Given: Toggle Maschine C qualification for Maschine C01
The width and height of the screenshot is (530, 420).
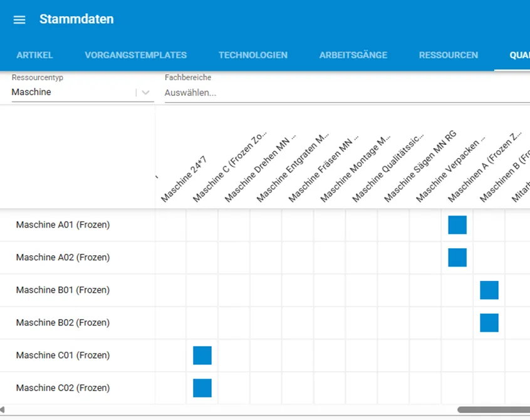Looking at the screenshot, I should click(202, 355).
